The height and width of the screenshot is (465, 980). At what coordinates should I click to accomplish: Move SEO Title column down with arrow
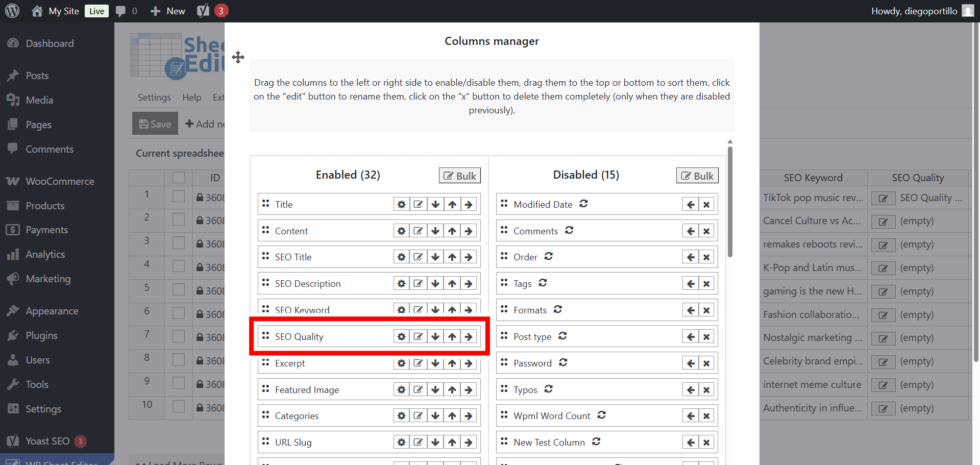[435, 257]
